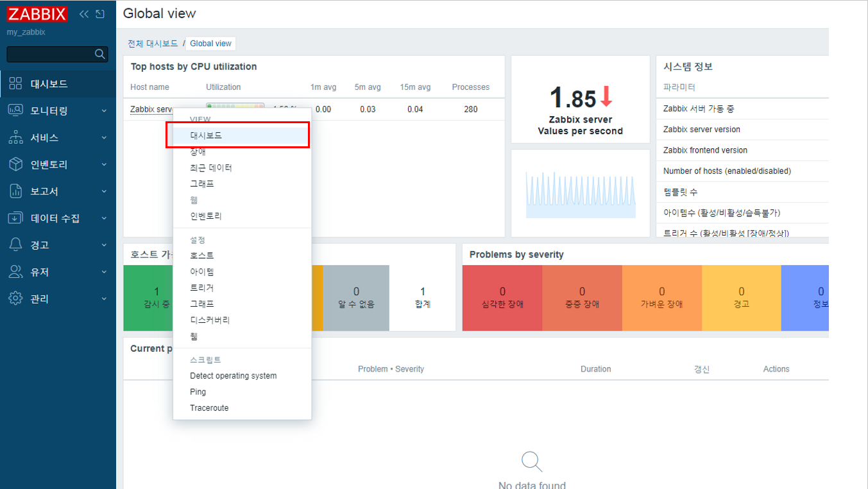
Task: Click the 서비스 sidebar hierarchy icon
Action: (x=15, y=137)
